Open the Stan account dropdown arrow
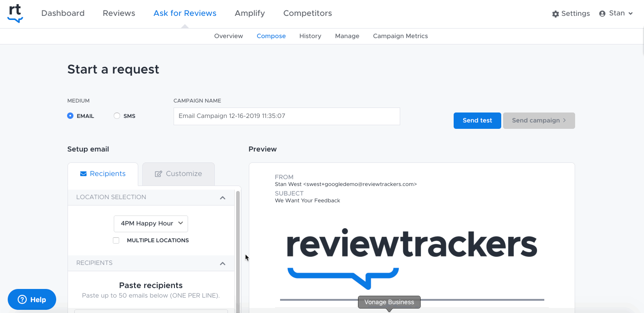The width and height of the screenshot is (644, 313). (x=630, y=14)
